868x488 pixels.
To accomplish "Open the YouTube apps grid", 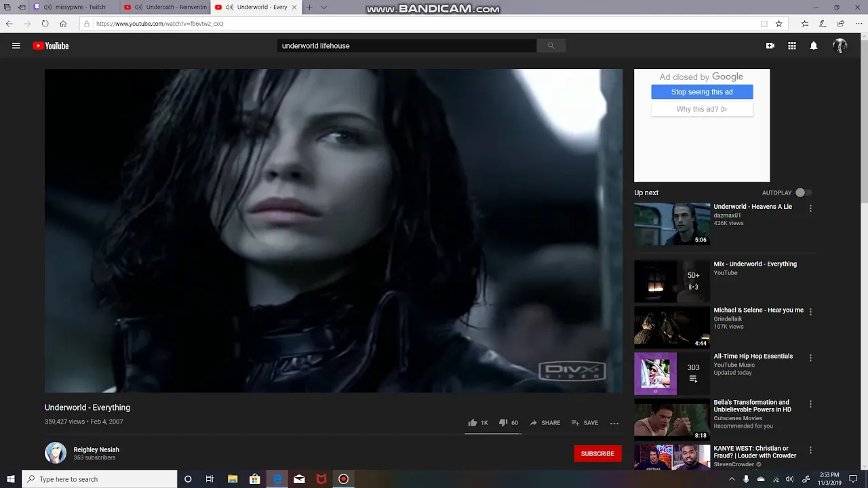I will point(792,46).
